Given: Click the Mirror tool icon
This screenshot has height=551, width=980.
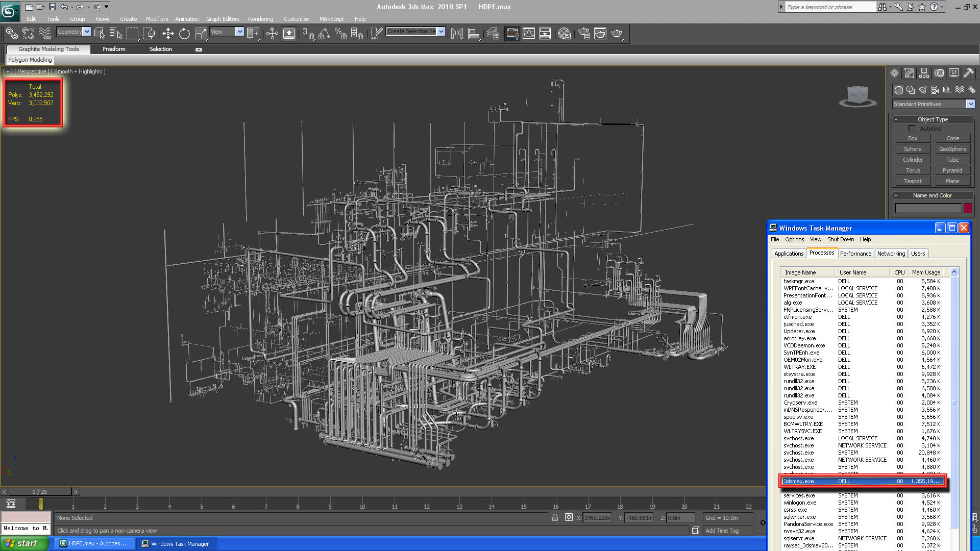Looking at the screenshot, I should (x=457, y=34).
